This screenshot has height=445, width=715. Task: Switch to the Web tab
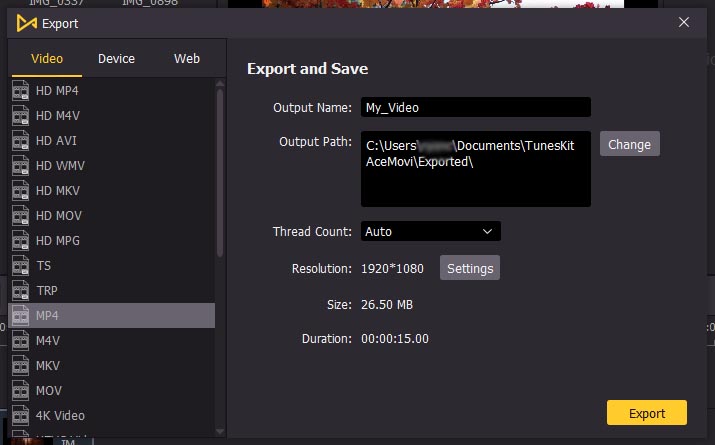187,59
